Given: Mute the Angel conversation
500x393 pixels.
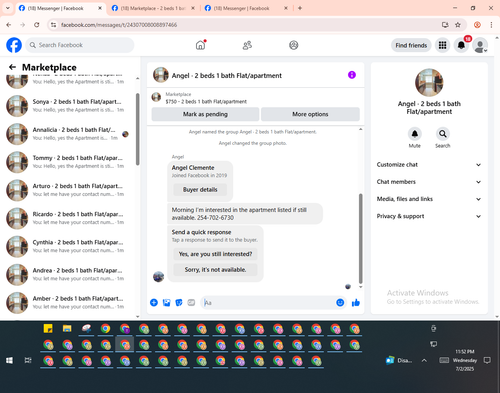Looking at the screenshot, I should coord(414,134).
